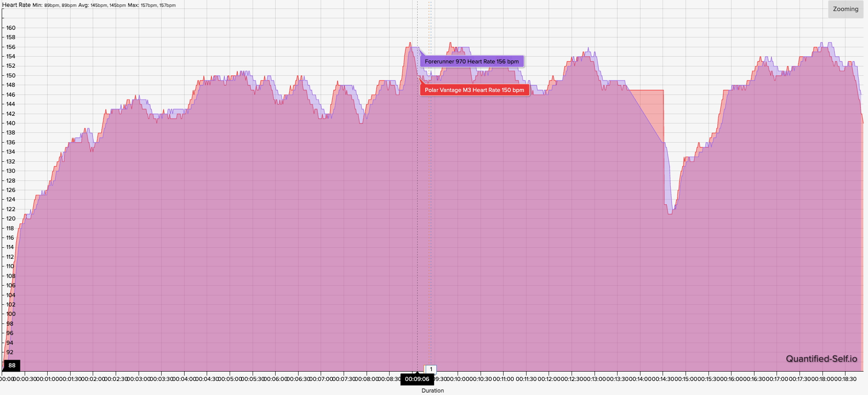Click the 140 label on the heart rate axis
The width and height of the screenshot is (868, 395).
pyautogui.click(x=11, y=123)
